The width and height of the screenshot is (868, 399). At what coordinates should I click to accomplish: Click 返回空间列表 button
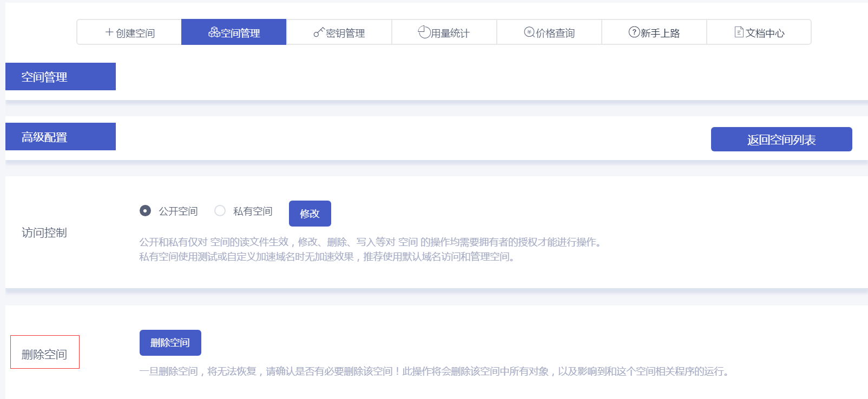pos(781,139)
